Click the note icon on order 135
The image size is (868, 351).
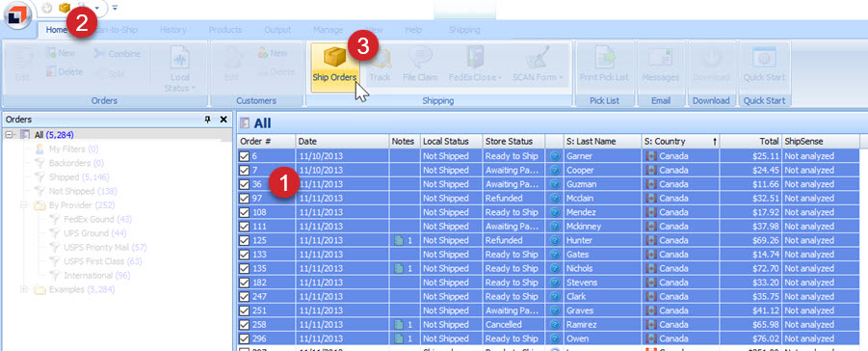coord(398,268)
